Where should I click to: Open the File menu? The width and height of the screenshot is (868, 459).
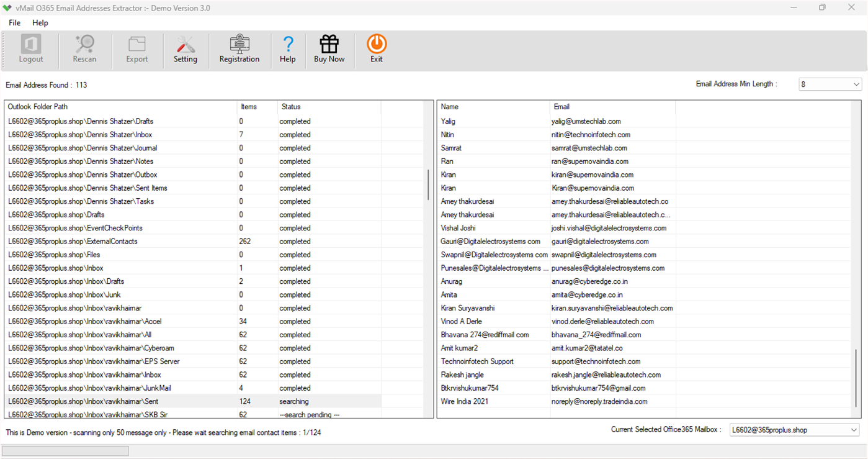point(15,23)
